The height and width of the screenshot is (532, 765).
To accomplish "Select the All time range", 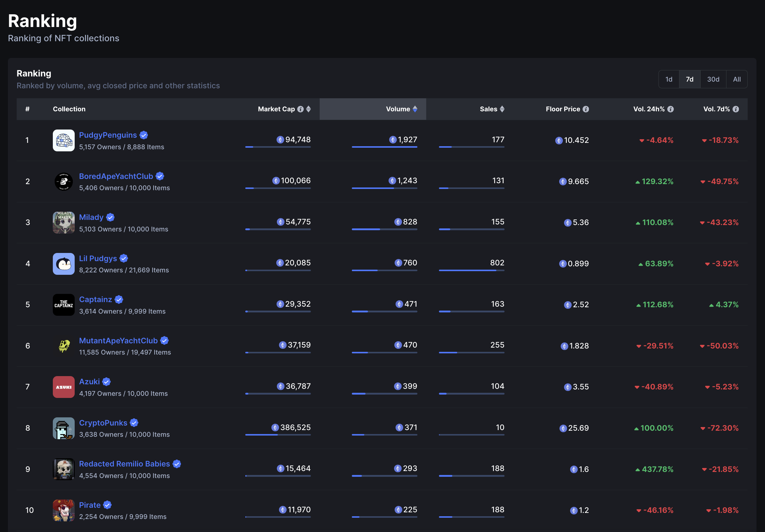I will (737, 79).
